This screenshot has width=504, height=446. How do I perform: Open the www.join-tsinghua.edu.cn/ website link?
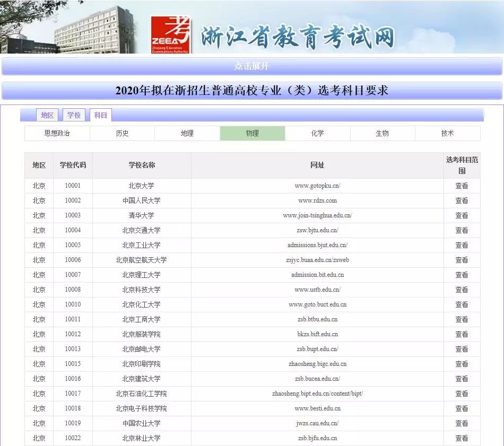pyautogui.click(x=317, y=215)
